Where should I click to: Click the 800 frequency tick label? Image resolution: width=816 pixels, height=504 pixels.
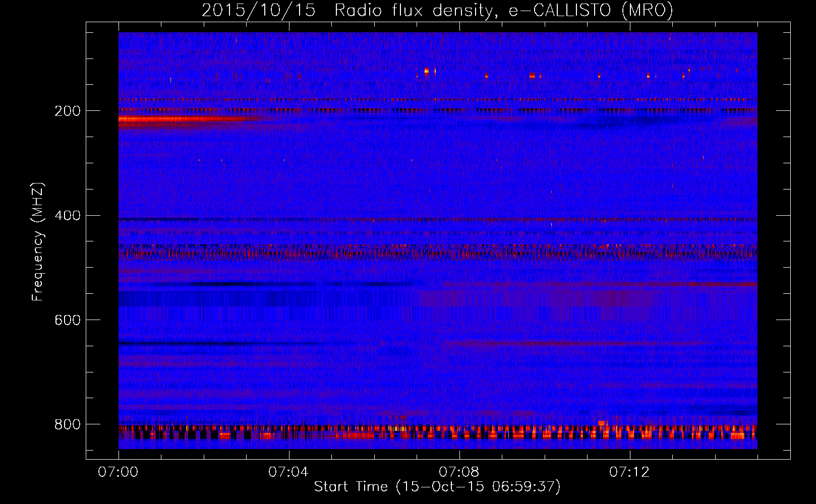(x=68, y=424)
